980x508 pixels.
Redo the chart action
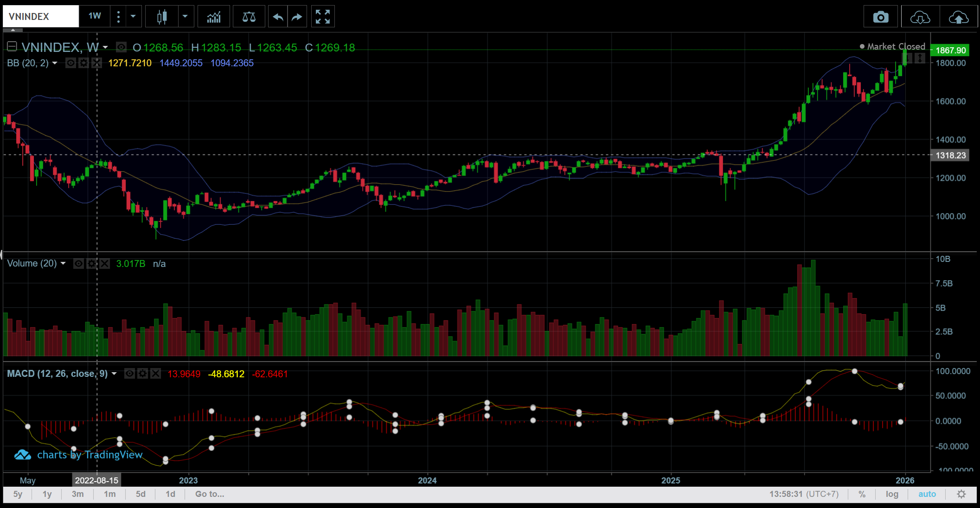pos(297,17)
